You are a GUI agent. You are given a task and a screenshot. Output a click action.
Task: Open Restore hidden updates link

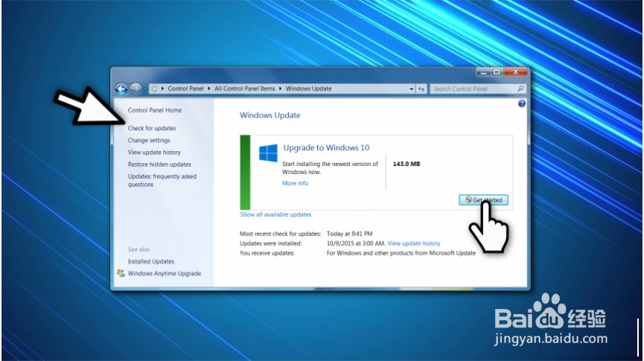click(159, 164)
